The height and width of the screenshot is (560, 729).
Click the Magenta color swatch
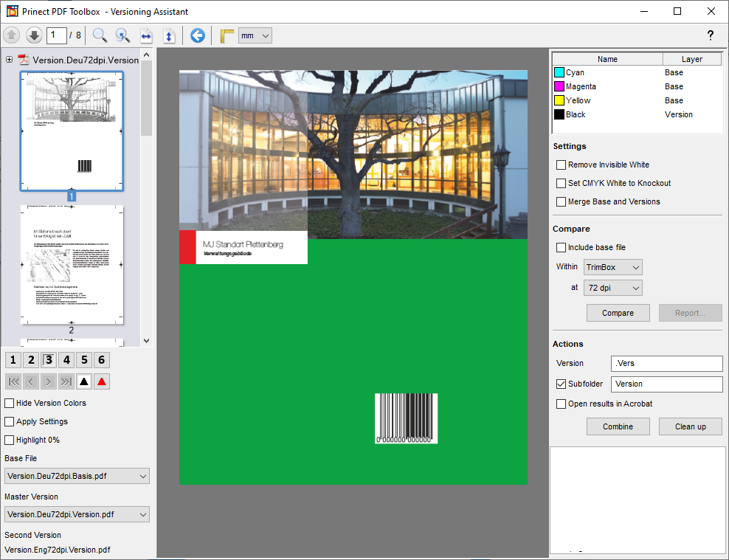pyautogui.click(x=559, y=86)
